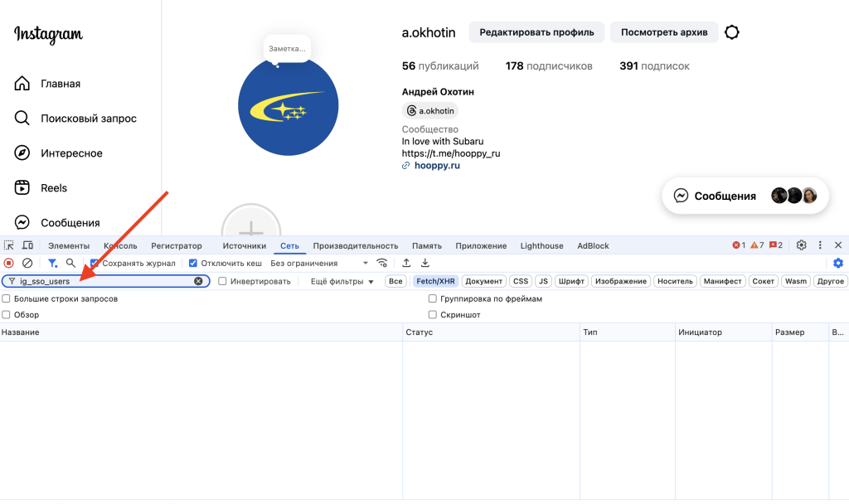
Task: Open the Без ограничения throttling dropdown
Action: tap(319, 263)
